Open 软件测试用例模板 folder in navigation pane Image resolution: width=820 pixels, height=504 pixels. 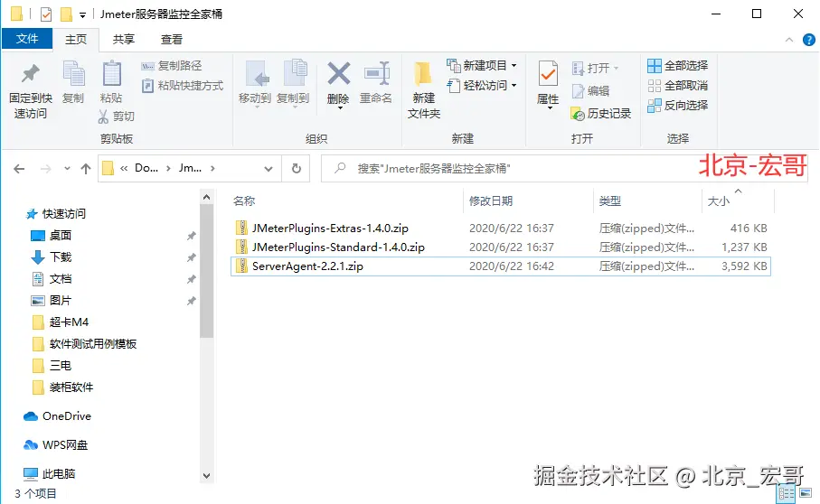(x=92, y=343)
